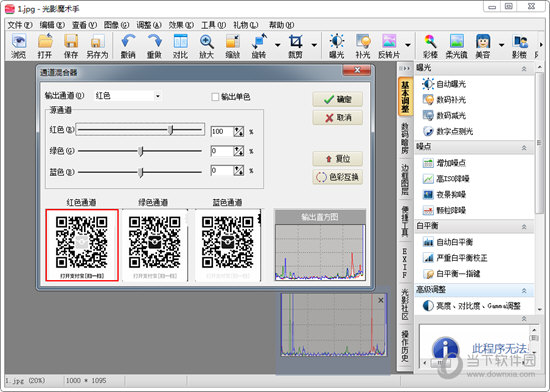Screen dimensions: 550x392
Task: Close the floating histogram panel
Action: [381, 300]
